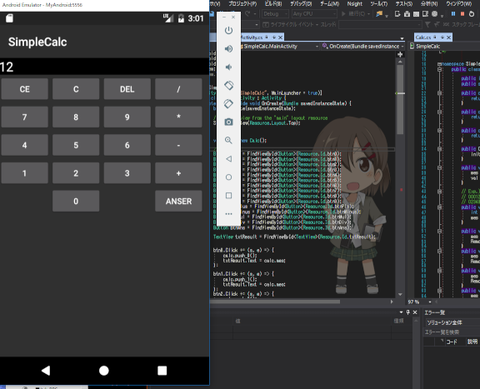480x389 pixels.
Task: Click the コード column header in error list
Action: tap(452, 342)
